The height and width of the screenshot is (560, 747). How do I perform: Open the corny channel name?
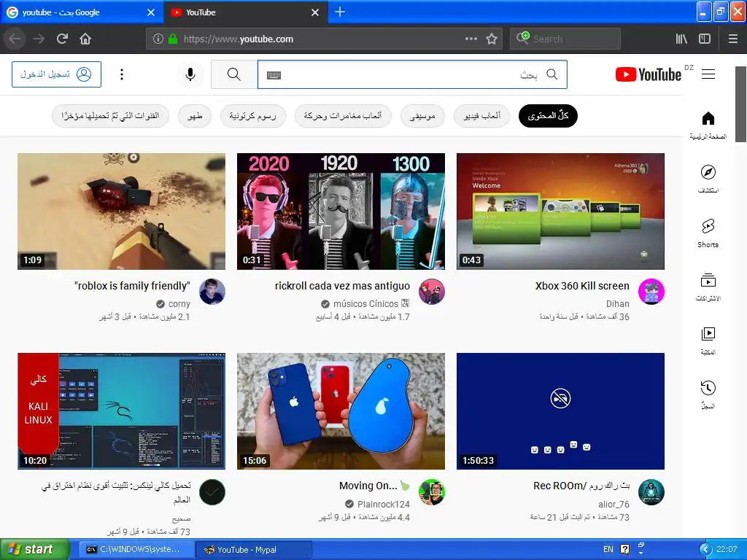coord(179,304)
